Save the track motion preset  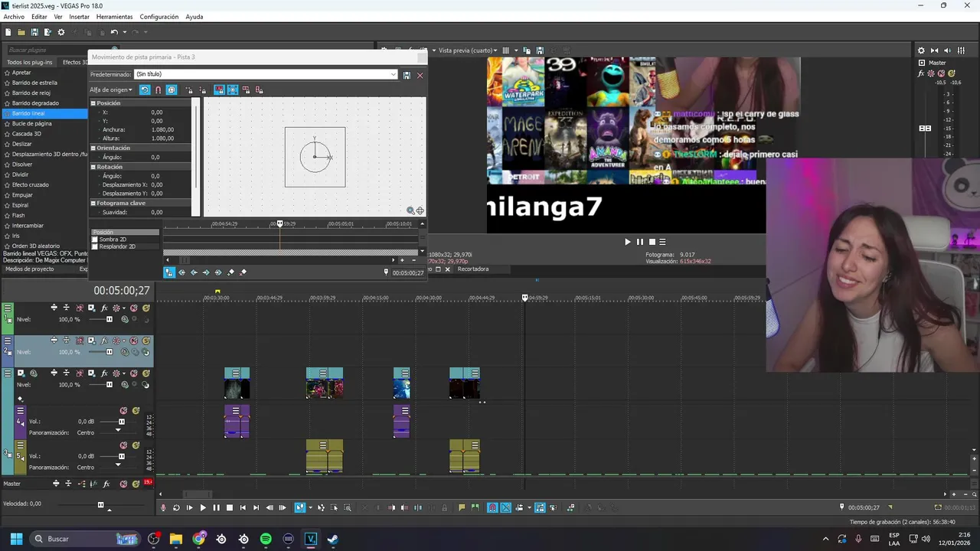tap(407, 75)
